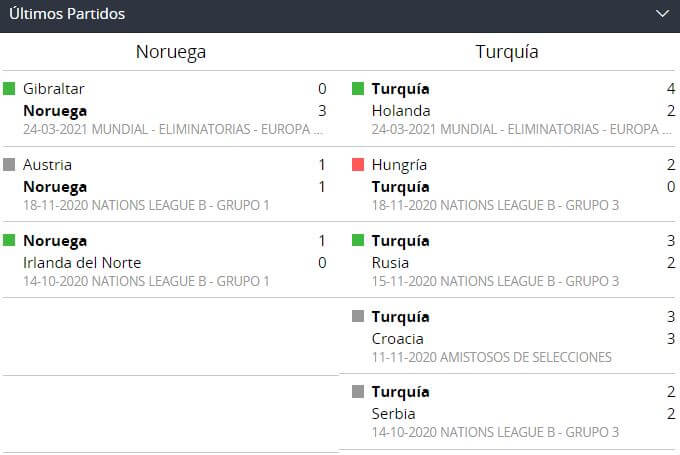This screenshot has height=455, width=680.
Task: Open the Holanda team link
Action: click(400, 111)
